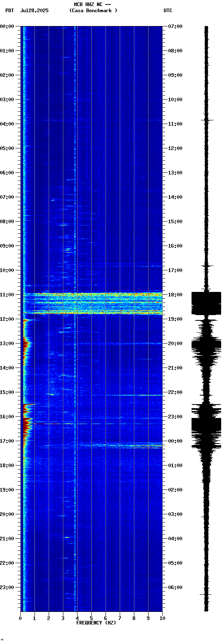Click the "Jul28,2025" date label

pos(34,11)
